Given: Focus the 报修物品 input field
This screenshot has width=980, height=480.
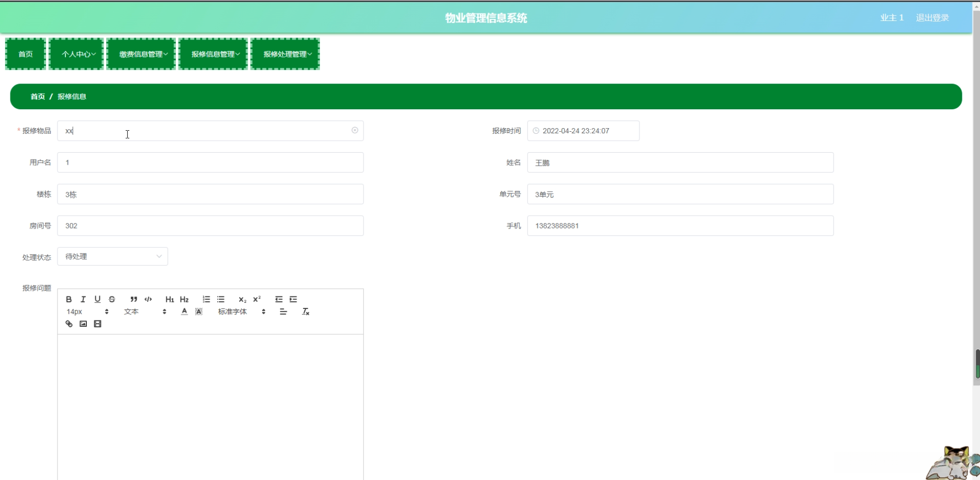Looking at the screenshot, I should pos(210,131).
